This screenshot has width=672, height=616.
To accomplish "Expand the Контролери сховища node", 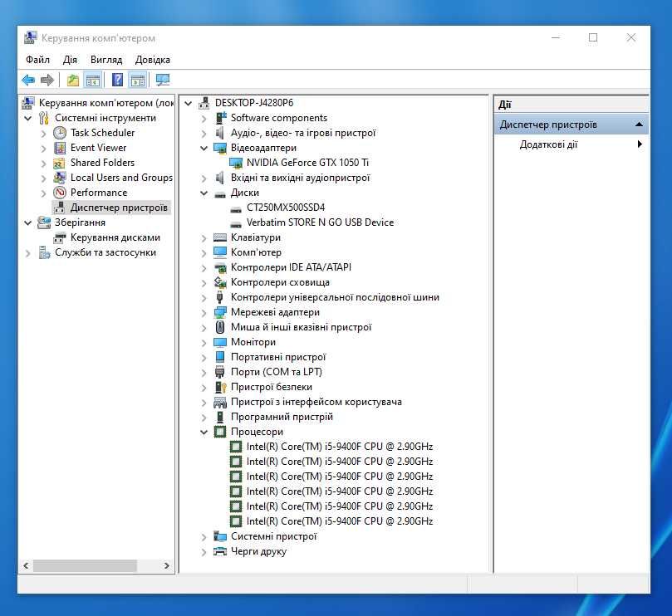I will (204, 283).
